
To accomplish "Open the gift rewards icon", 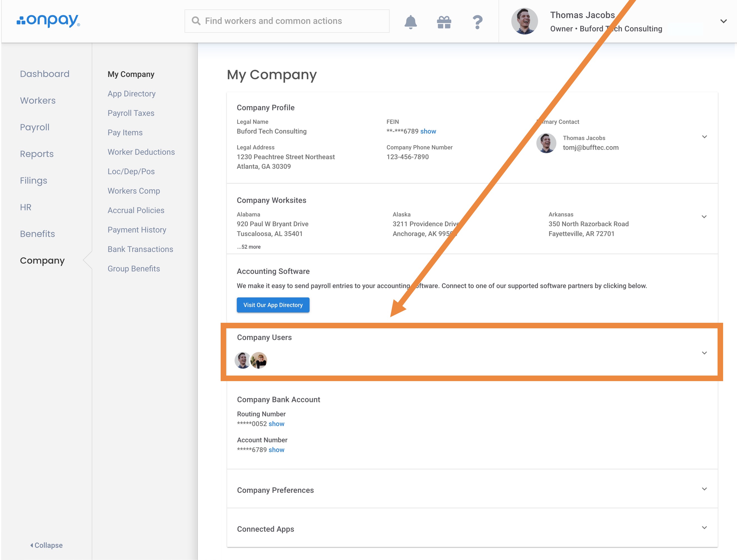I will [444, 22].
